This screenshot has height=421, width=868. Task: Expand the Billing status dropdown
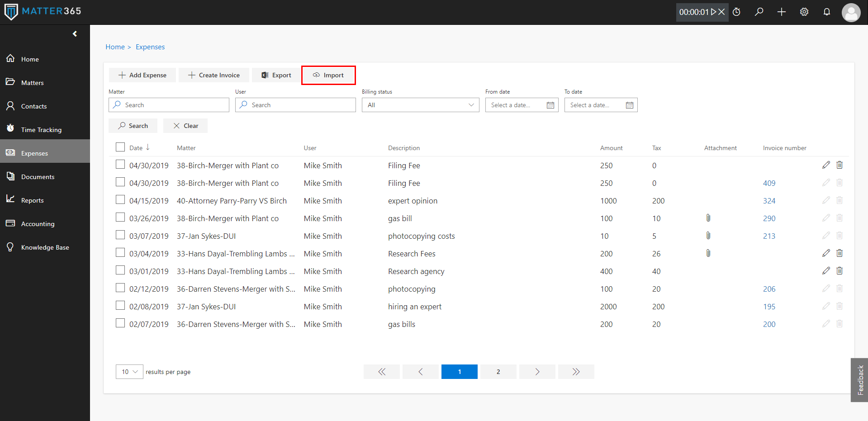(420, 105)
